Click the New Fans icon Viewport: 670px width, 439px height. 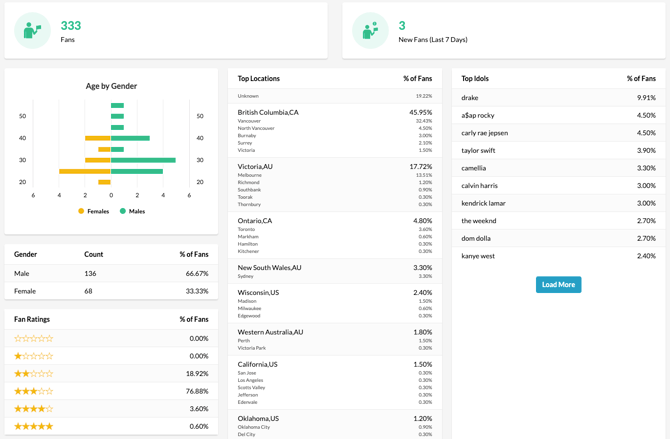tap(370, 31)
